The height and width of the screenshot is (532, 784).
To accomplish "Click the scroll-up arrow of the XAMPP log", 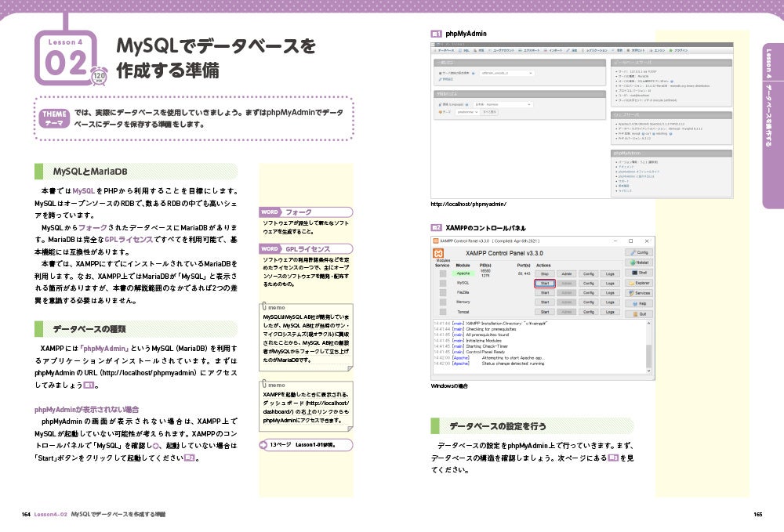I will 648,324.
